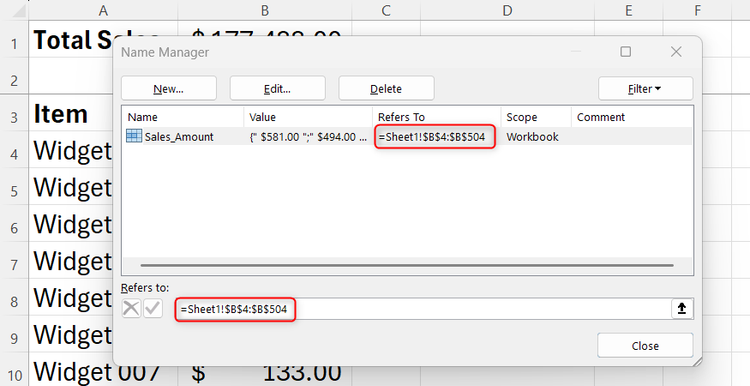Select column E header in the worksheet
The height and width of the screenshot is (386, 750).
click(629, 10)
